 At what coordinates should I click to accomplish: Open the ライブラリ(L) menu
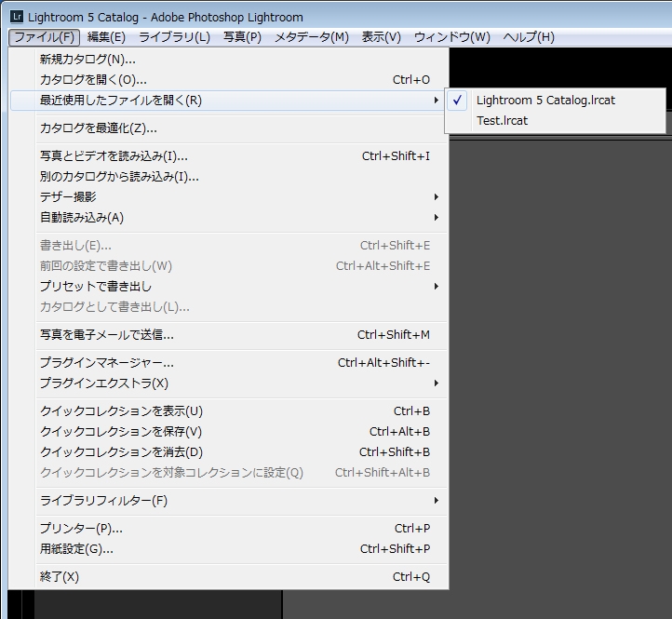pos(174,37)
